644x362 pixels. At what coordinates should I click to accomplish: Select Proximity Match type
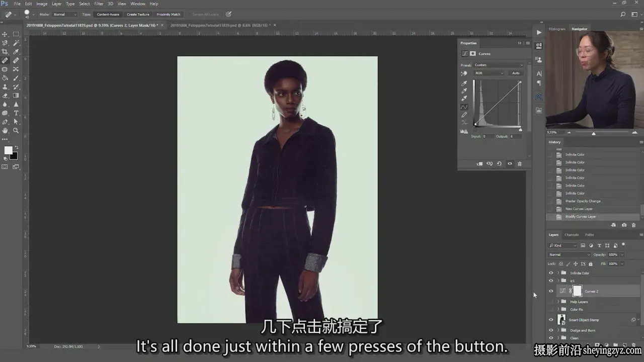(x=169, y=15)
